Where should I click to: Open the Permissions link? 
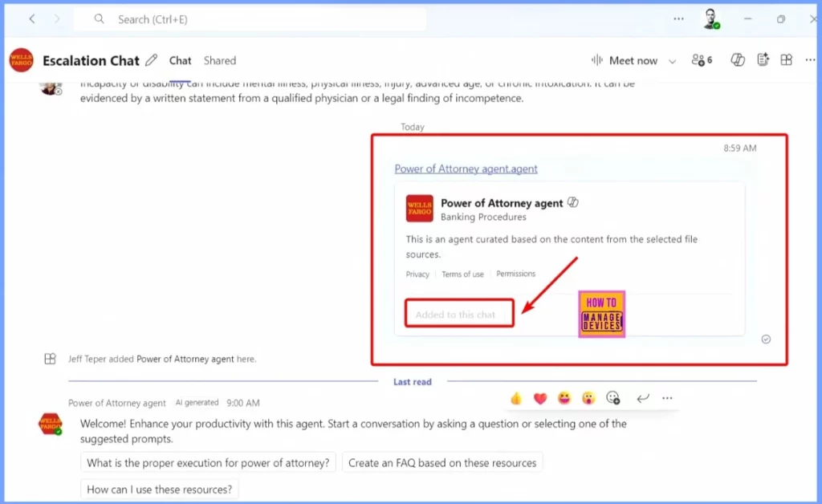pos(516,274)
